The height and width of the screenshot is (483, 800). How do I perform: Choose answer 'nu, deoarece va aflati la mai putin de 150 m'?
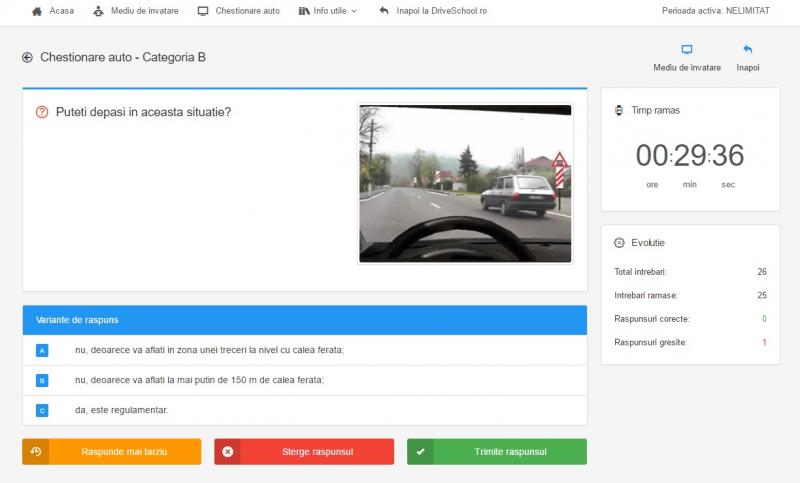click(x=199, y=380)
